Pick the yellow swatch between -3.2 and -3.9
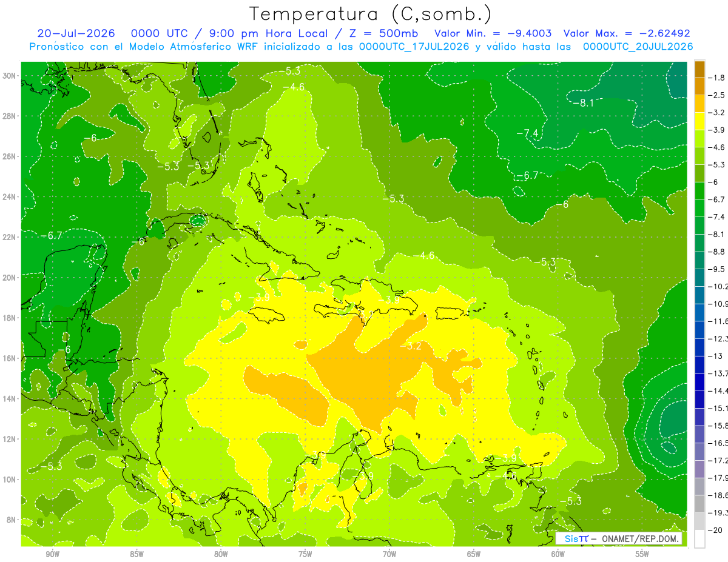The image size is (728, 562). click(699, 121)
